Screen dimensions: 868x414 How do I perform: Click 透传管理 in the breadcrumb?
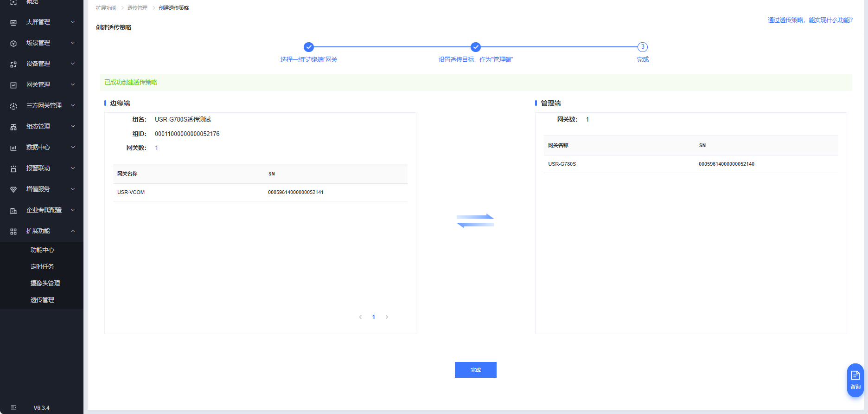pyautogui.click(x=137, y=8)
